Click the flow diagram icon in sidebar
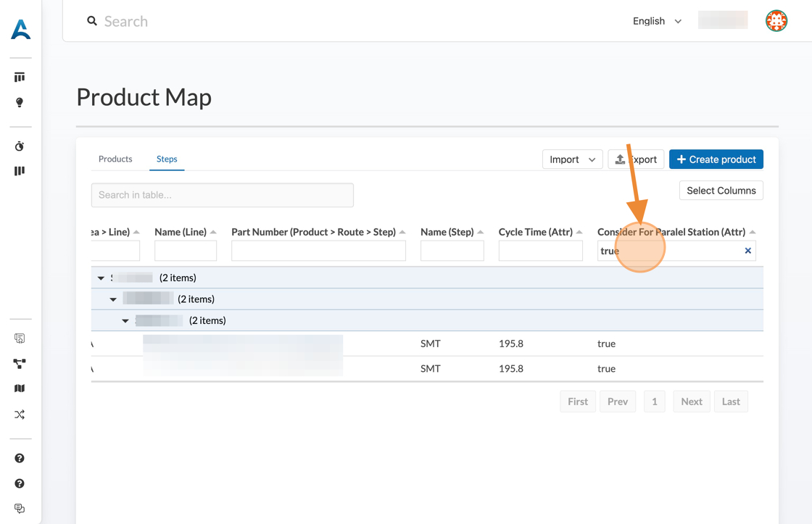Image resolution: width=812 pixels, height=524 pixels. tap(20, 364)
